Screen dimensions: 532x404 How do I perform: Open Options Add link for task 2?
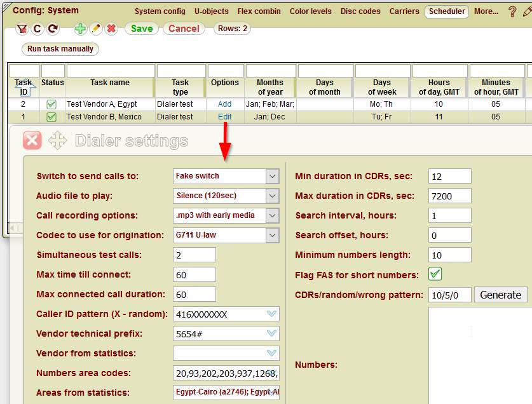tap(224, 104)
